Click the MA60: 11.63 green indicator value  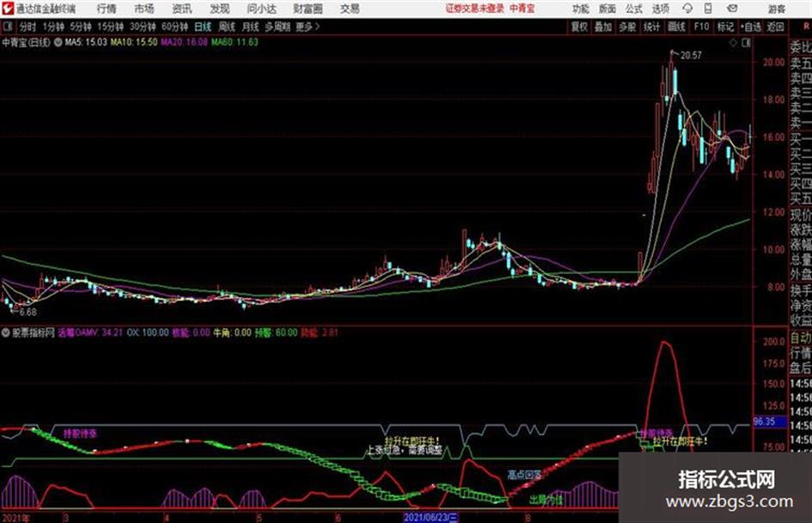tap(235, 42)
